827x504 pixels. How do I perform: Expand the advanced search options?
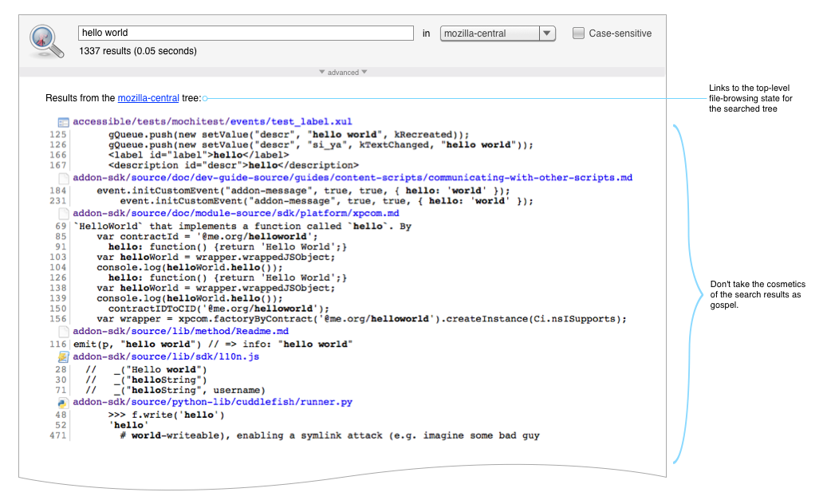tap(343, 73)
